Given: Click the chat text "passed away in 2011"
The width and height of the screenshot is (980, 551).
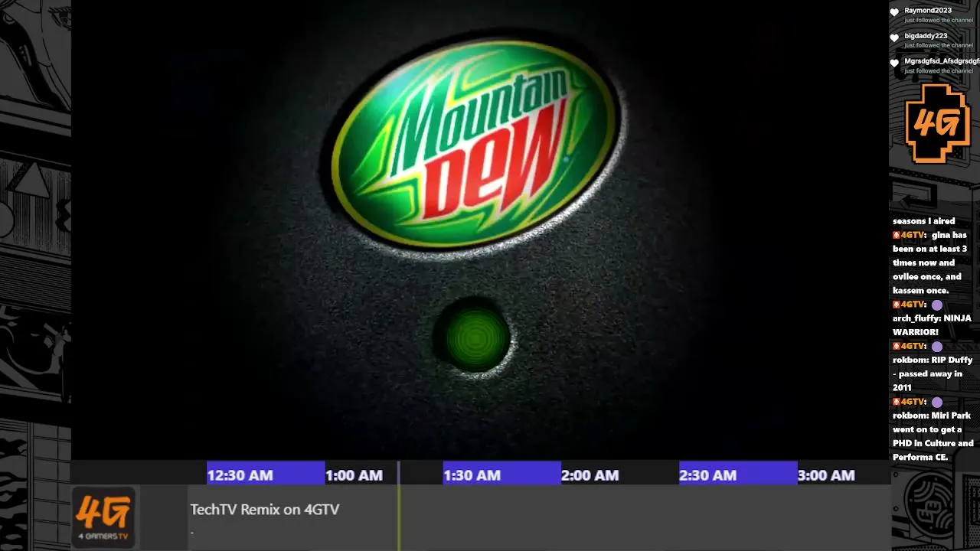Looking at the screenshot, I should tap(928, 380).
